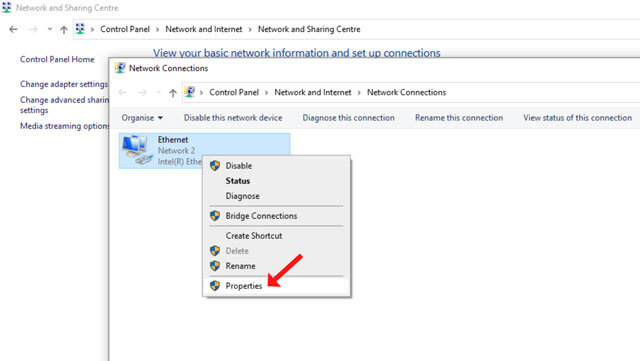Expand chevron after Control Panel in Sharing Centre

157,29
